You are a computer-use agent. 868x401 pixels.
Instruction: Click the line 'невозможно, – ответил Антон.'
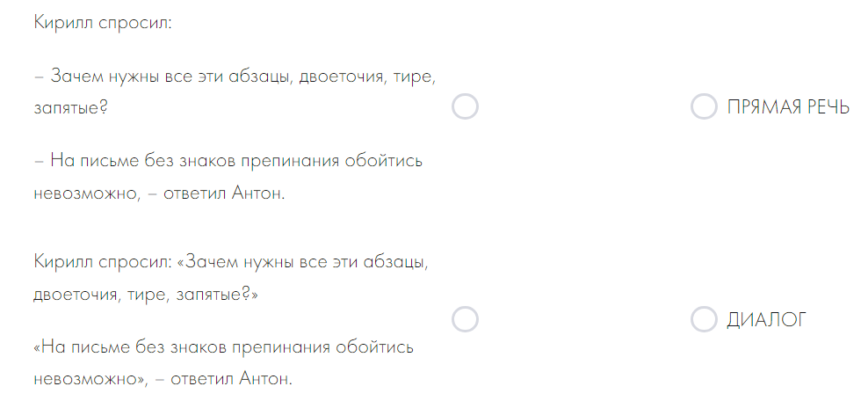(x=159, y=193)
